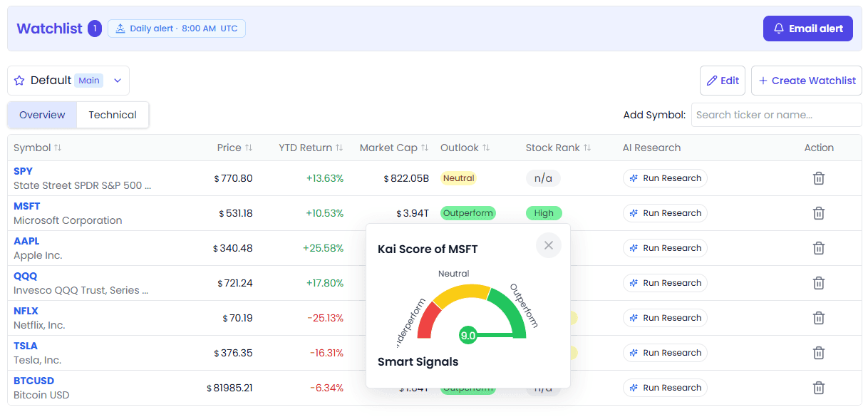
Task: Run Research for NFLX
Action: (665, 318)
